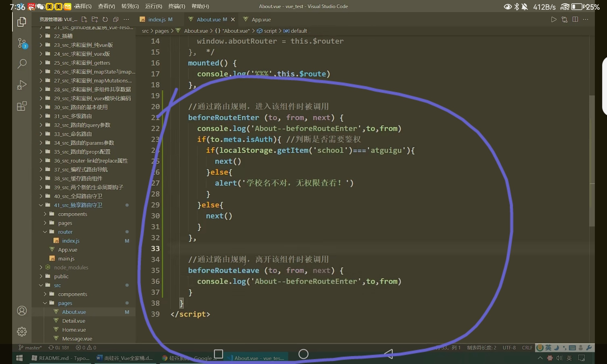Viewport: 607px width, 364px height.
Task: Close the About.vue tab
Action: (233, 19)
